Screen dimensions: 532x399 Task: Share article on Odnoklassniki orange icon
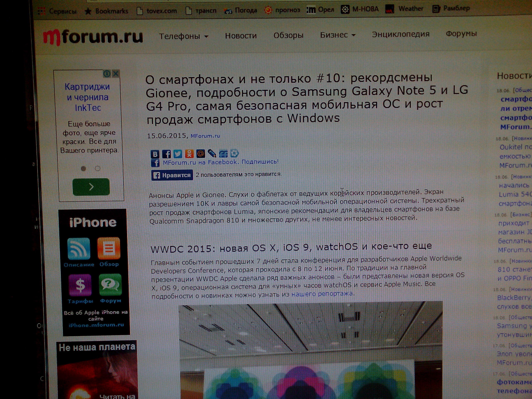coord(189,153)
